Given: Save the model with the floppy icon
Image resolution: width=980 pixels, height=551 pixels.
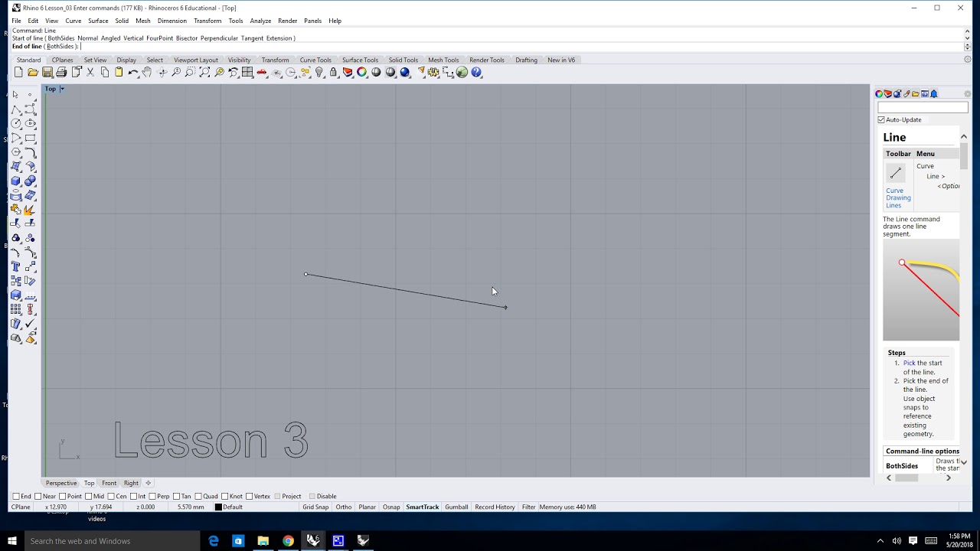Looking at the screenshot, I should point(47,72).
